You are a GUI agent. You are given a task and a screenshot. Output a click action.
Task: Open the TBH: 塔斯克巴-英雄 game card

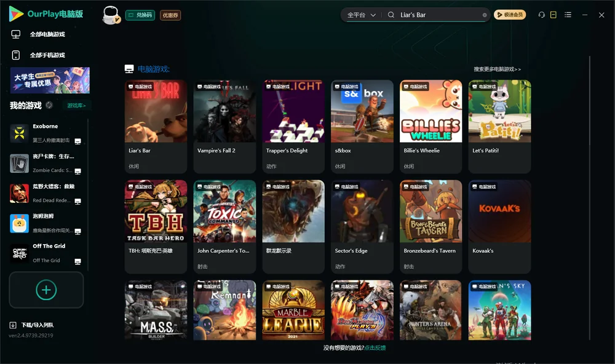[156, 226]
